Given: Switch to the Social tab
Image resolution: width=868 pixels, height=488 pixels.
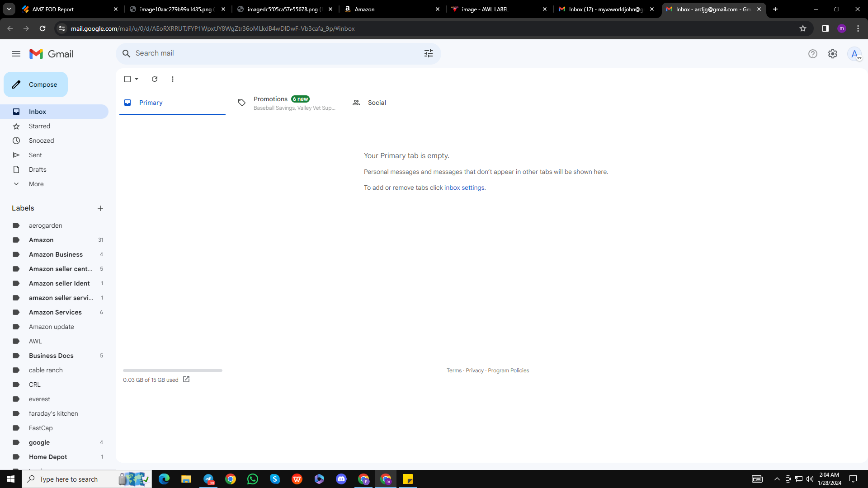Looking at the screenshot, I should pos(401,103).
